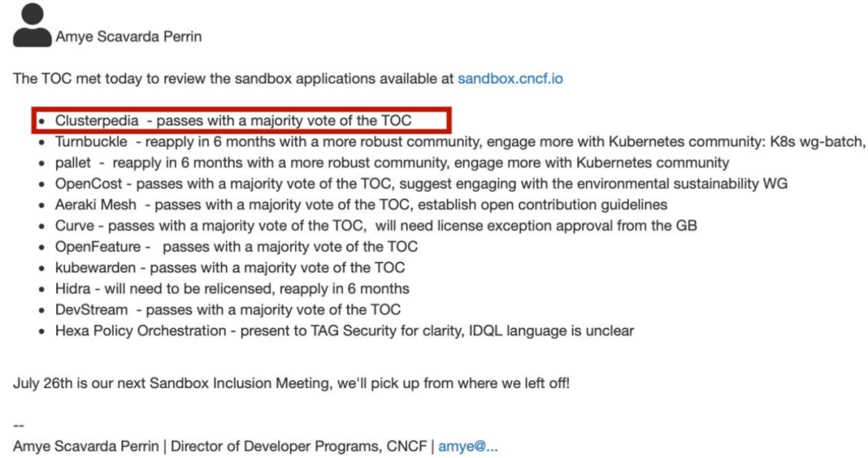Click the sender avatar icon
The height and width of the screenshot is (458, 868).
click(32, 25)
